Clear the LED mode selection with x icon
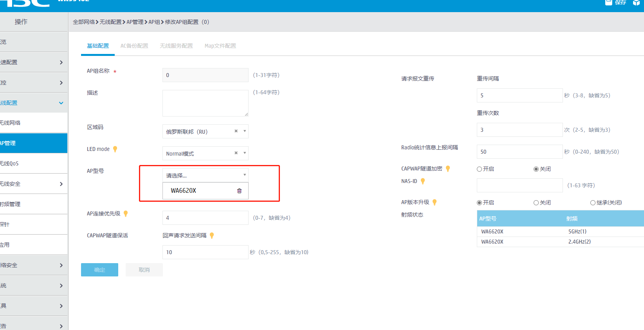Image resolution: width=644 pixels, height=330 pixels. pyautogui.click(x=236, y=153)
